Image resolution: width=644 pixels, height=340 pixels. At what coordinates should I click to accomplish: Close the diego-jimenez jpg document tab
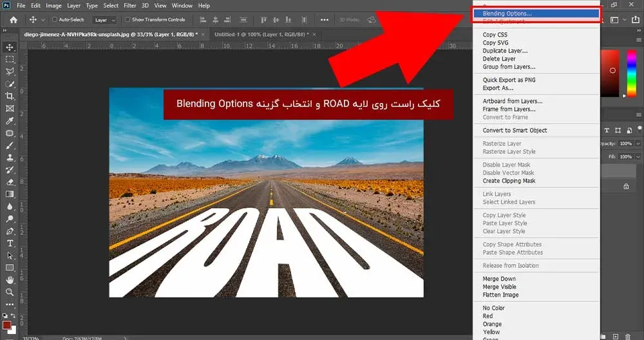pyautogui.click(x=202, y=35)
